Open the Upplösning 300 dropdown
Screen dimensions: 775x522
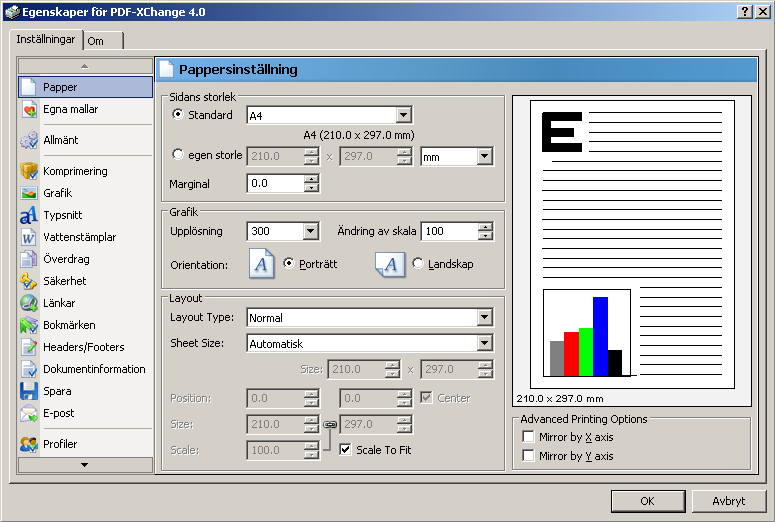point(310,231)
